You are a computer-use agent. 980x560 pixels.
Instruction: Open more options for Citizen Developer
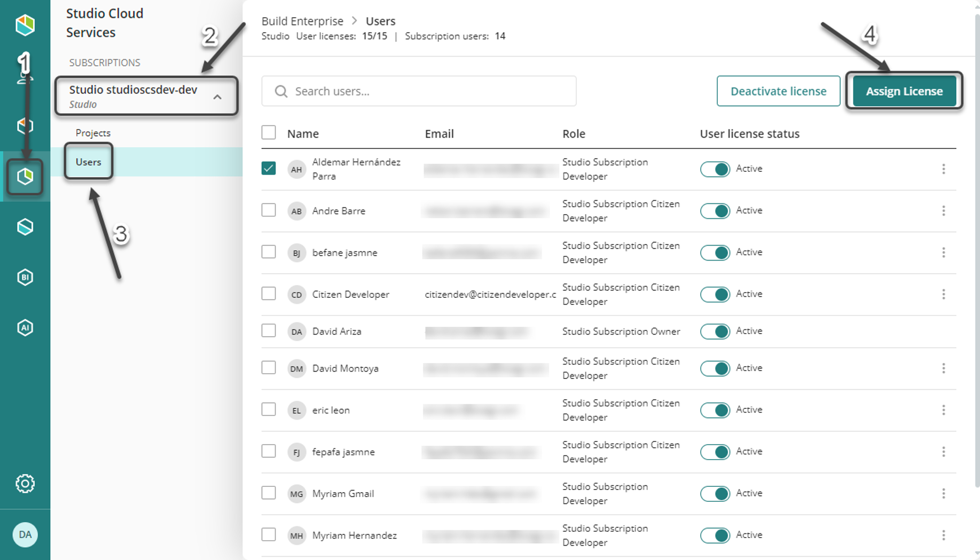click(x=944, y=294)
